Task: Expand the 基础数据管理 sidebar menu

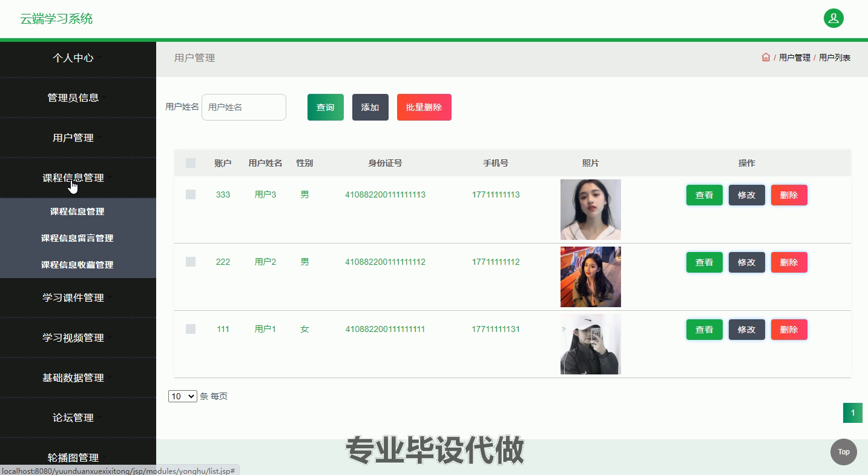Action: 78,377
